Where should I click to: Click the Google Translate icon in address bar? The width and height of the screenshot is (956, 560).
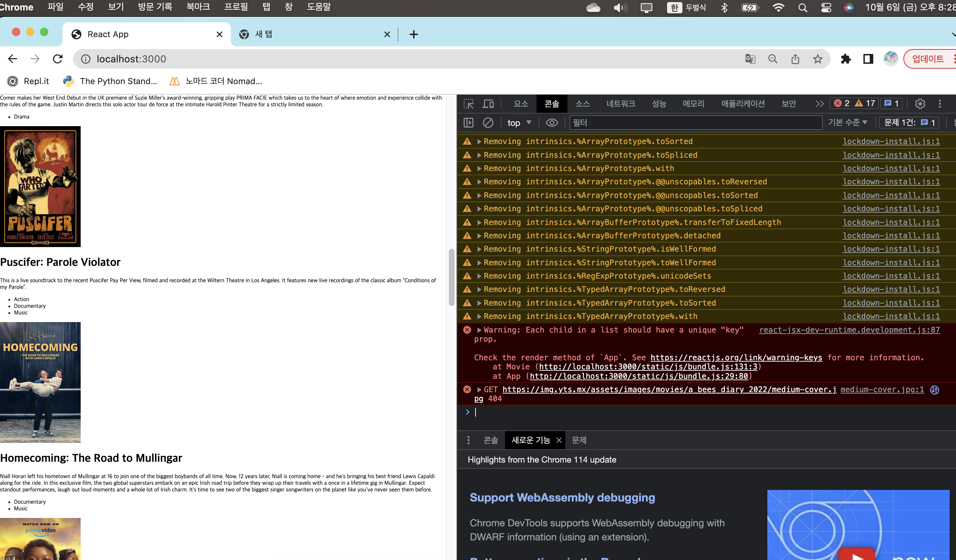pyautogui.click(x=750, y=59)
